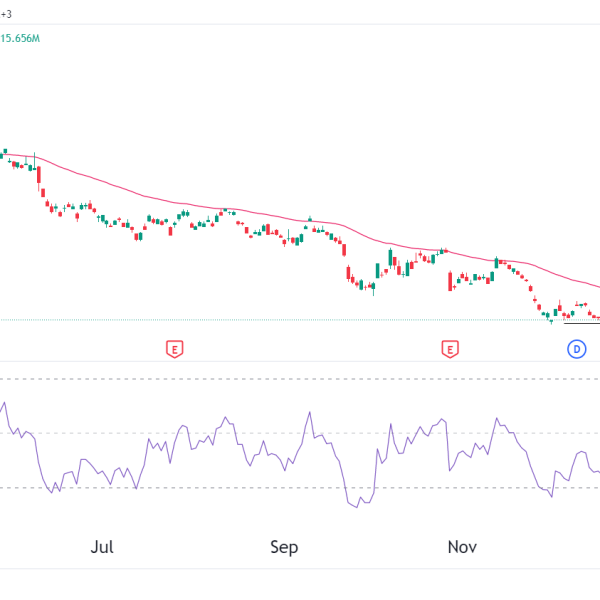
Task: Click the upper dashed RSI band line
Action: (300, 379)
